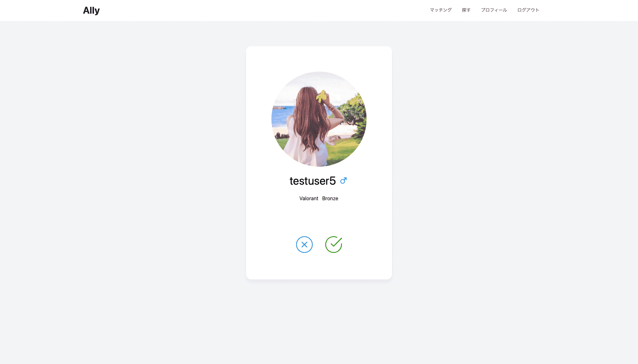The width and height of the screenshot is (638, 364).
Task: Click the yellow hair flower in the photo
Action: click(322, 96)
